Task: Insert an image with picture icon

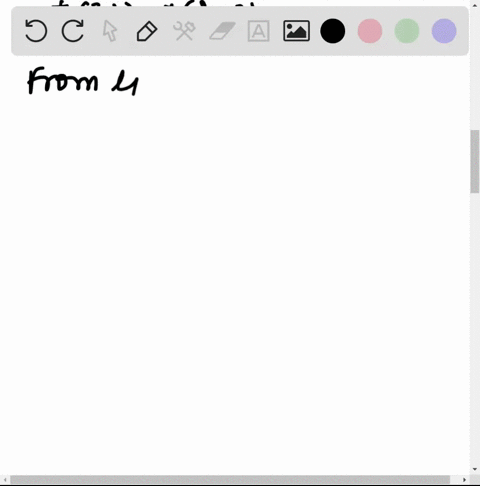Action: 296,31
